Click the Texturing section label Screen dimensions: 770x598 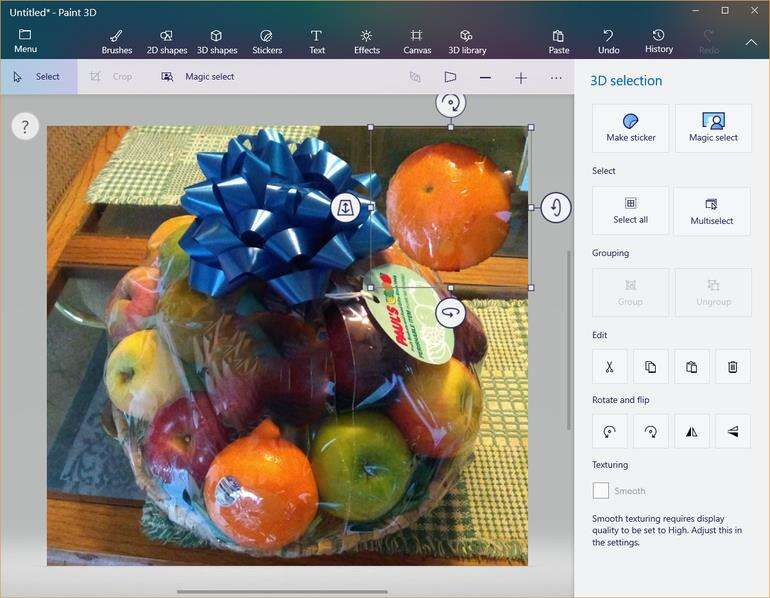[x=610, y=464]
